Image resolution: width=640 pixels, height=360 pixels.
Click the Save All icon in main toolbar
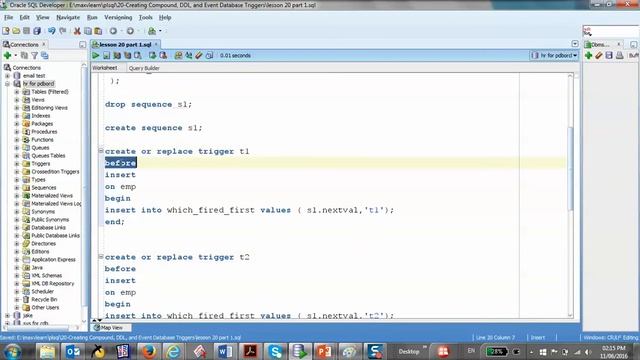(37, 31)
